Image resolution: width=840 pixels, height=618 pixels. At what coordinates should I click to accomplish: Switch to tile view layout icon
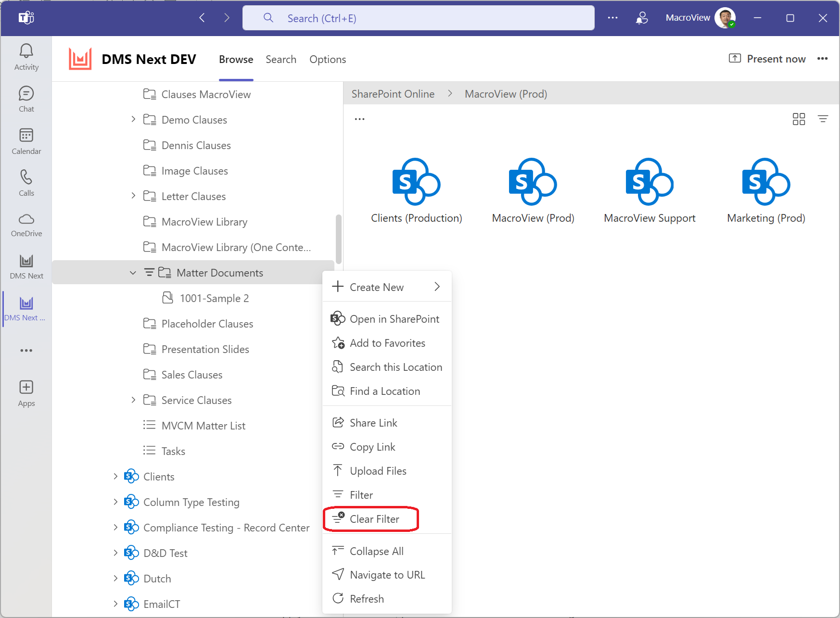pos(799,119)
